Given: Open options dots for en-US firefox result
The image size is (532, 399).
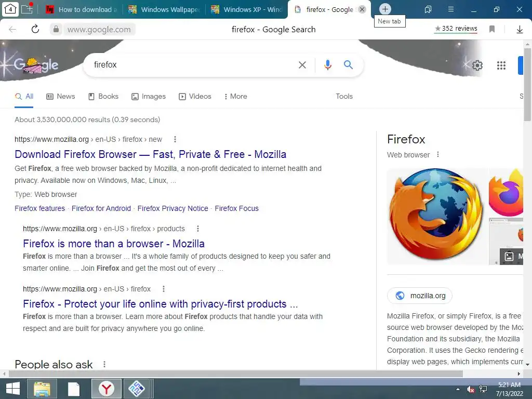Looking at the screenshot, I should [x=164, y=289].
